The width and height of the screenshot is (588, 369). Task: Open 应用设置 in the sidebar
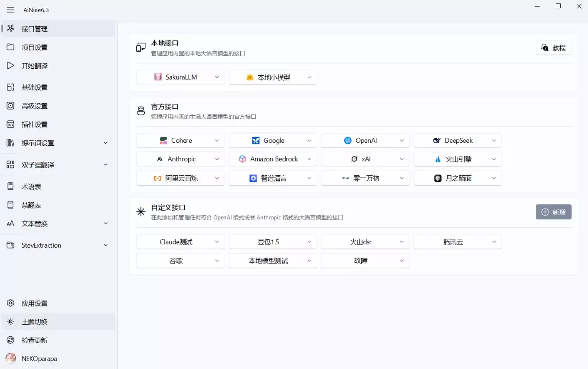[x=58, y=303]
